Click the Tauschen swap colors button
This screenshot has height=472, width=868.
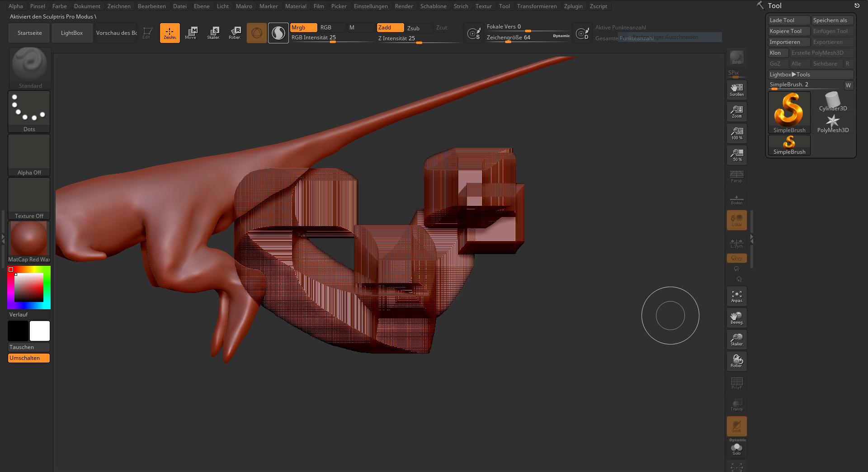(29, 347)
